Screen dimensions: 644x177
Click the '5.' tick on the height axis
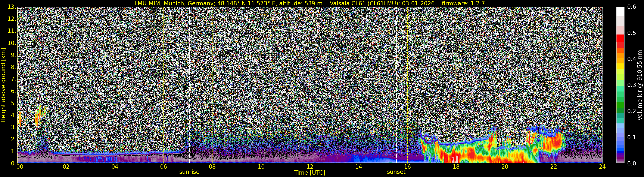[x=13, y=103]
